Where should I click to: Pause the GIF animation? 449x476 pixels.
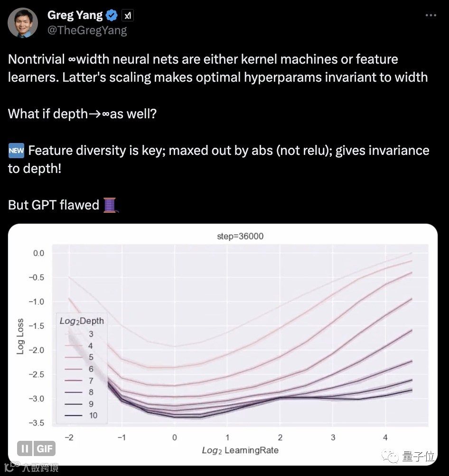[25, 448]
